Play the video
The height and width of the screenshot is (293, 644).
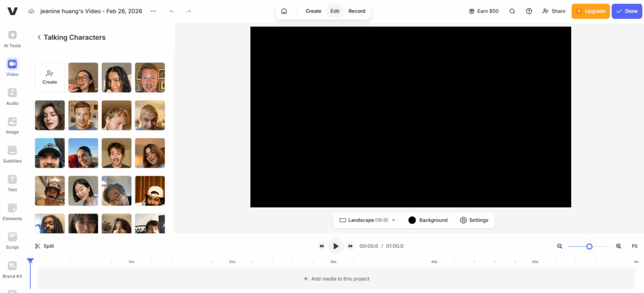(336, 246)
